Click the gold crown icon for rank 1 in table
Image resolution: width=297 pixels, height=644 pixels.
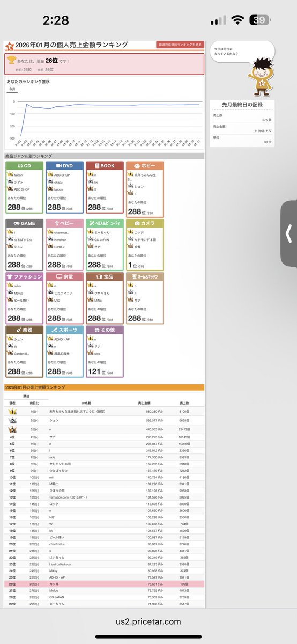[13, 411]
